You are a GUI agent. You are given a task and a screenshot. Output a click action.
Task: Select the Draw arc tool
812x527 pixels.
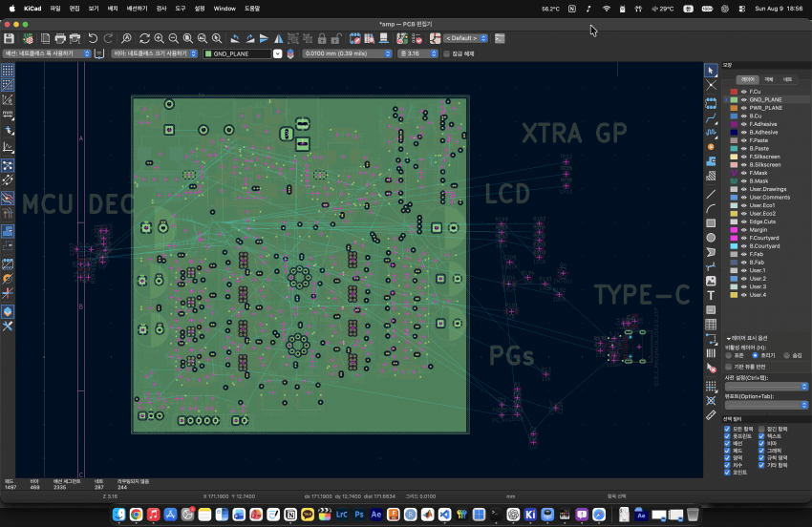711,209
